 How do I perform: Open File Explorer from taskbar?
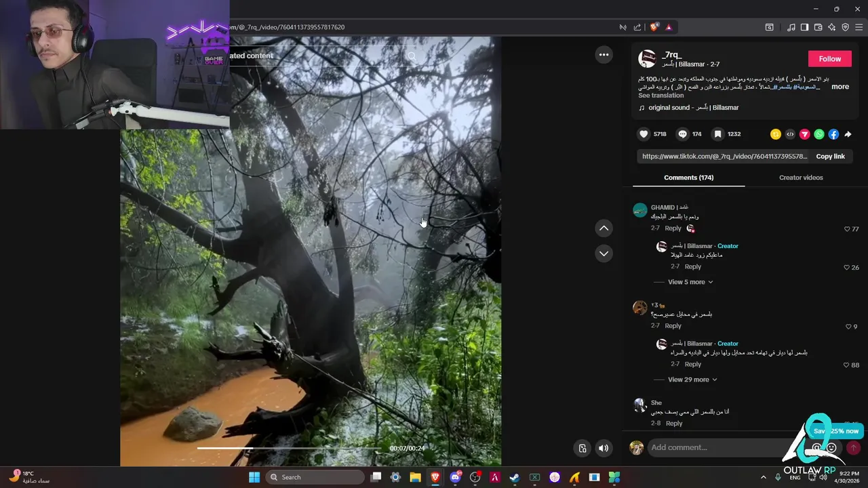point(415,477)
